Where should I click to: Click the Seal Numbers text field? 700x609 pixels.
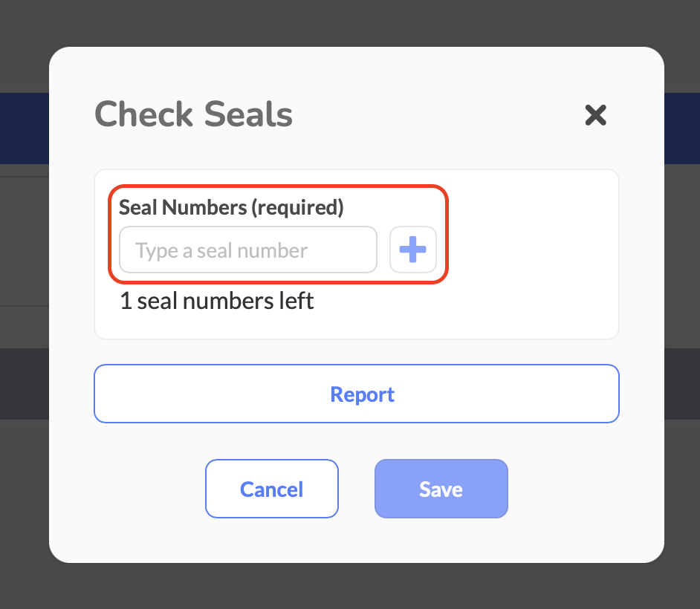tap(247, 250)
